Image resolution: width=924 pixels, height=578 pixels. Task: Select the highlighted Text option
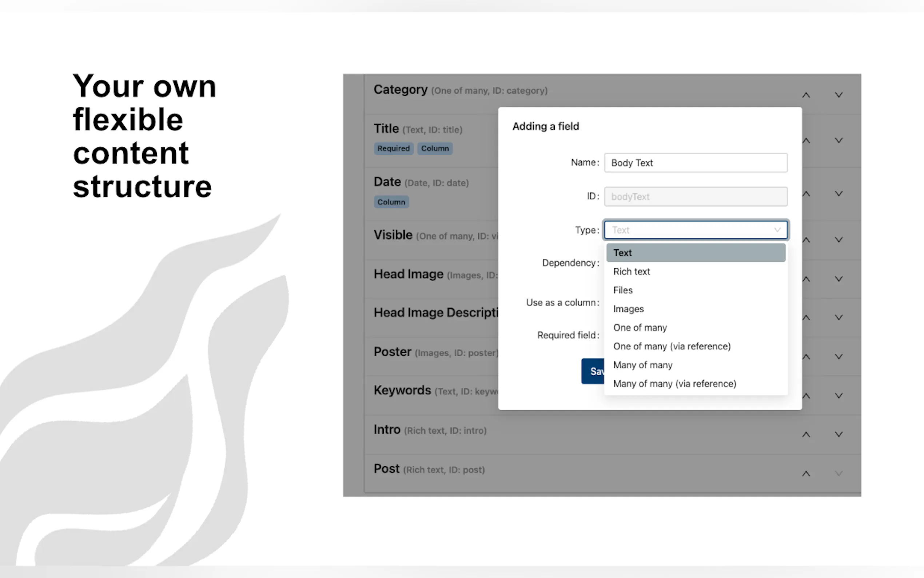pos(623,253)
